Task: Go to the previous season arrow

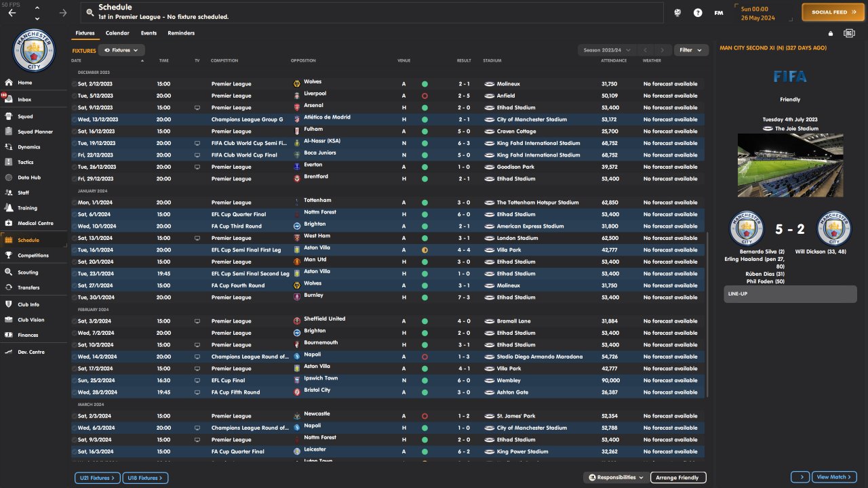Action: (x=646, y=50)
